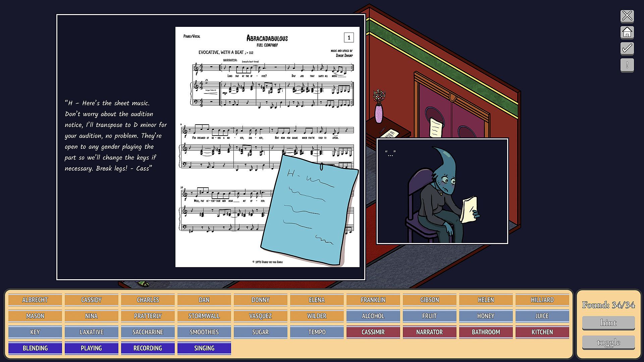Select the BLENDING purple tile
Viewport: 644px width, 362px height.
click(x=35, y=348)
